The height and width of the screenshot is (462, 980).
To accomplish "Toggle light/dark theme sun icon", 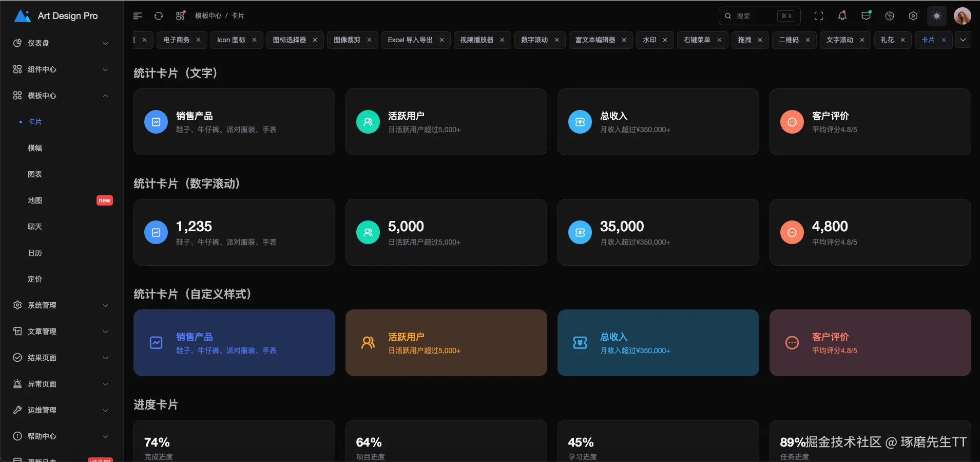I will tap(937, 16).
